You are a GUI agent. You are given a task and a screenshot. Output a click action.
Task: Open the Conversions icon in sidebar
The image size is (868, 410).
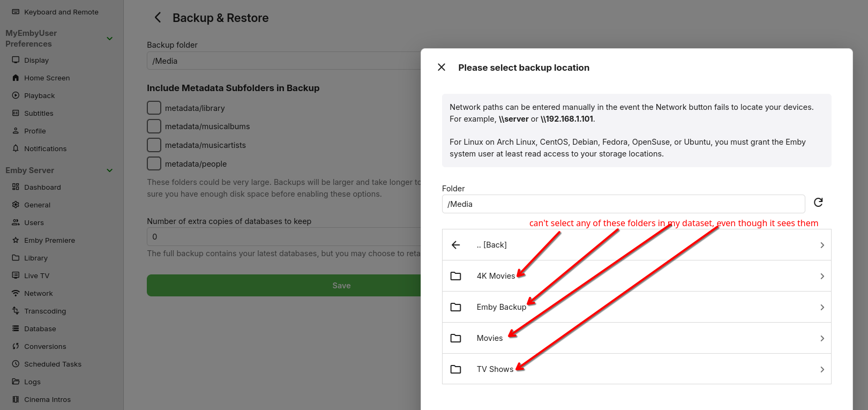pos(16,346)
